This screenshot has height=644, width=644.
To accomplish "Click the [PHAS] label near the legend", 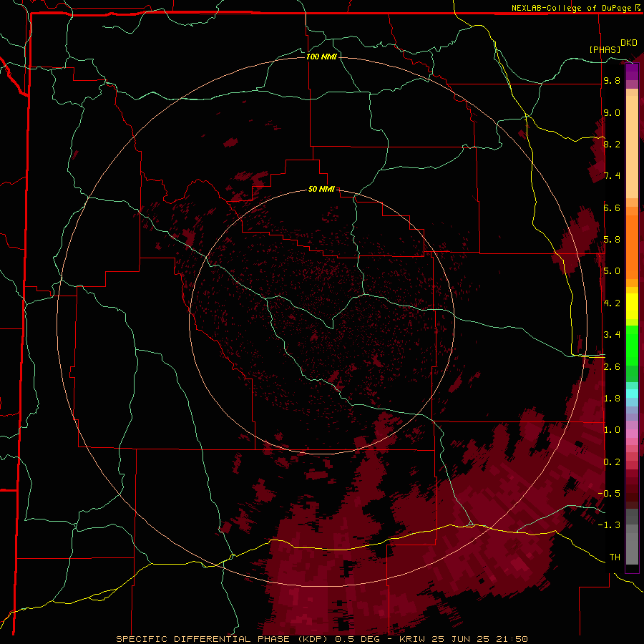I will click(x=605, y=49).
